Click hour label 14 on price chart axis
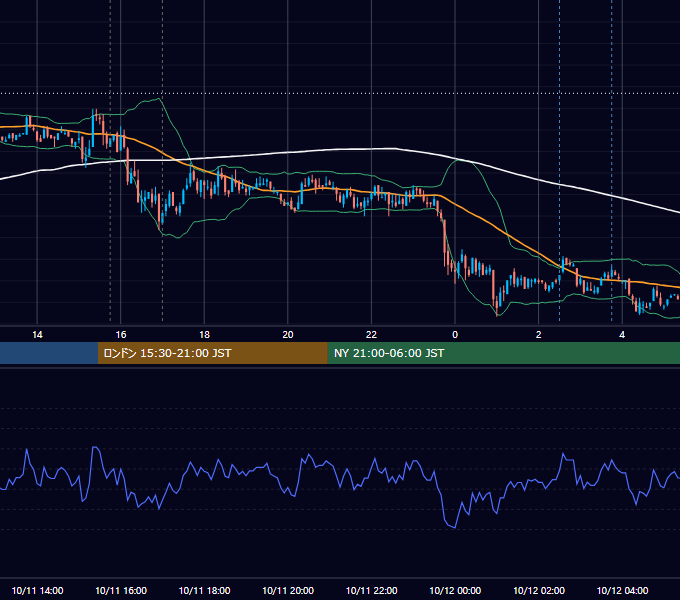This screenshot has width=680, height=600. point(37,335)
